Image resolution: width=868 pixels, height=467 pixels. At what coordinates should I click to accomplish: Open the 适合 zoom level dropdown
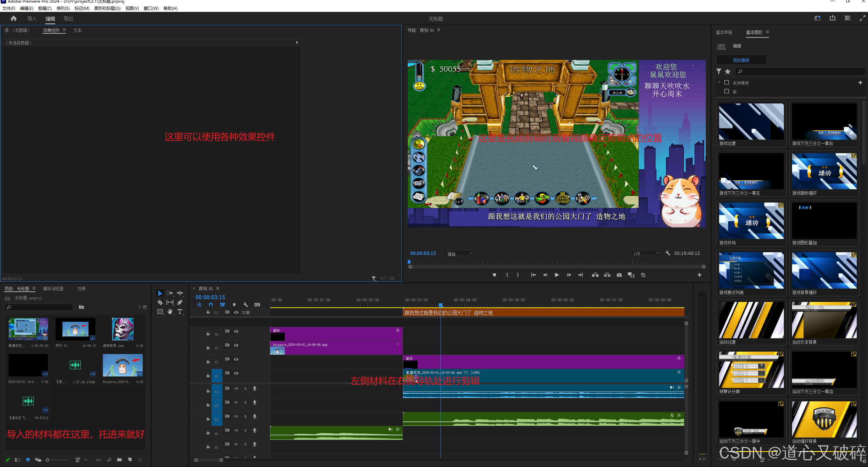coord(460,254)
